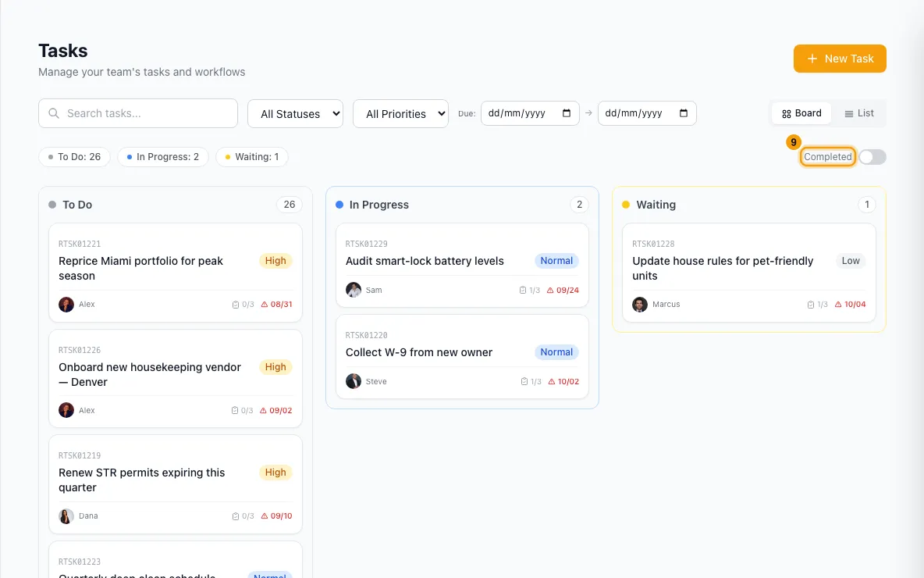The height and width of the screenshot is (578, 924).
Task: Click task ID RTSK01228
Action: point(653,244)
